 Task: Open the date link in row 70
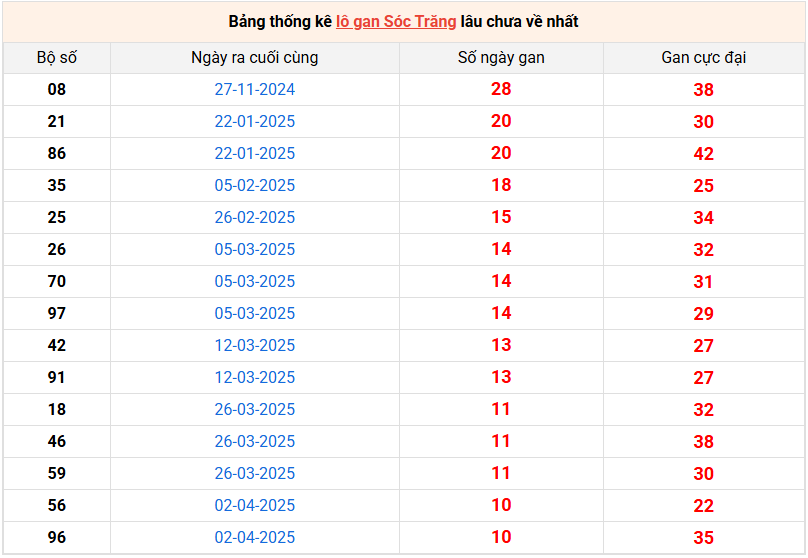pos(255,281)
